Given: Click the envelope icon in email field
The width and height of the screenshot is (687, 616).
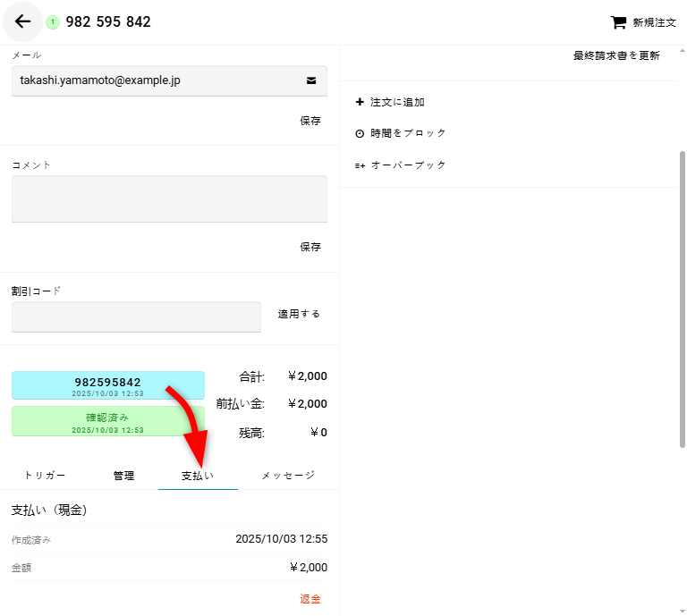Looking at the screenshot, I should [x=311, y=80].
